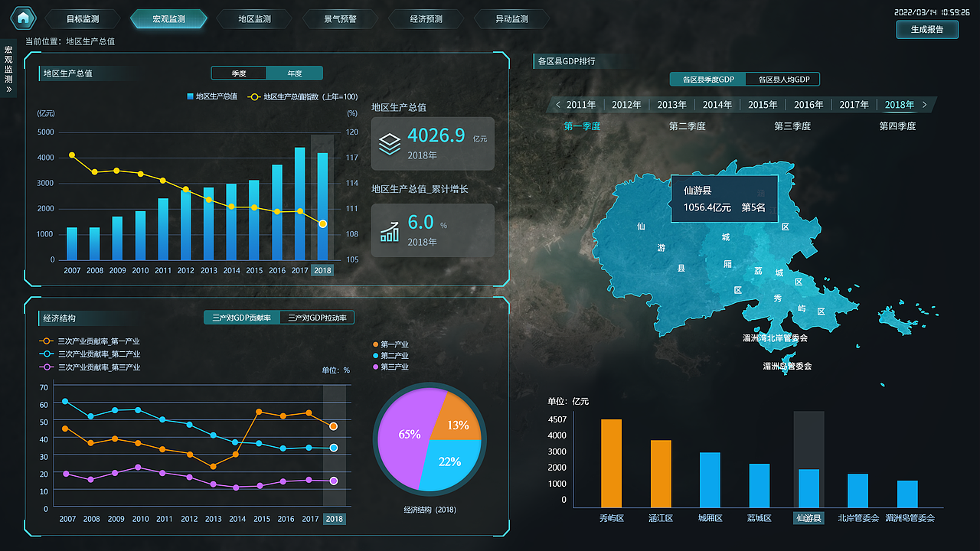Expand the 宏观监测 side panel arrows
The image size is (980, 551).
pyautogui.click(x=8, y=89)
